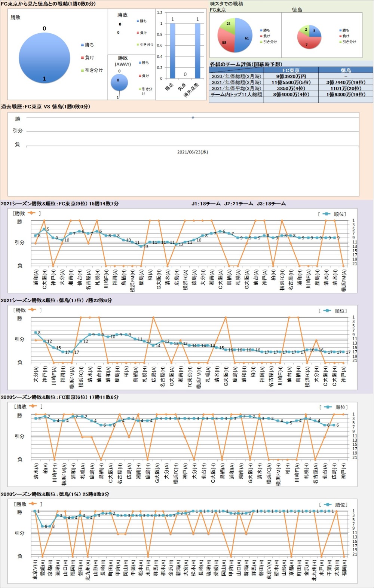
Task: Click the green 21 slice in FC東京 pie
Action: (x=228, y=25)
